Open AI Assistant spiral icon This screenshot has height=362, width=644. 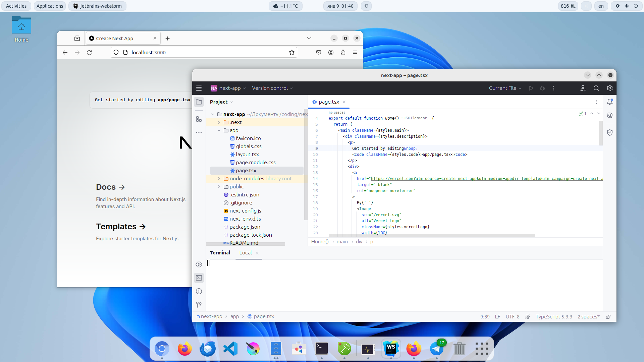click(x=610, y=115)
